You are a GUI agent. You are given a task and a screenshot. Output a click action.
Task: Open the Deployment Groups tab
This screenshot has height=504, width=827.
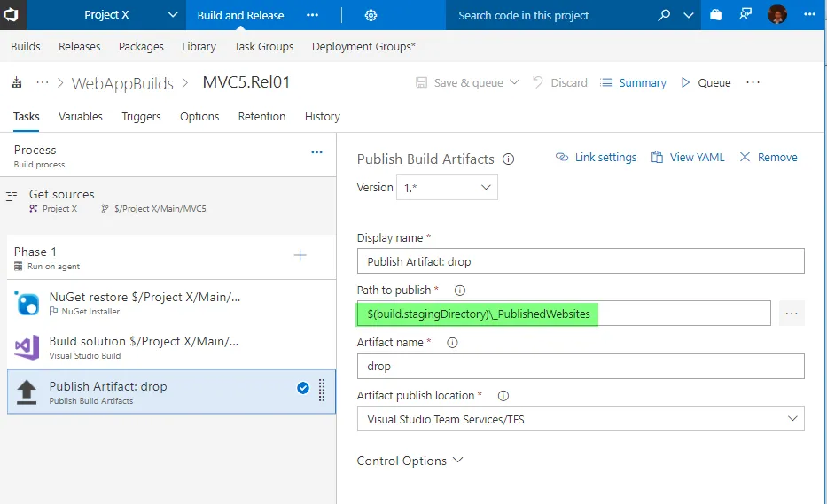363,46
